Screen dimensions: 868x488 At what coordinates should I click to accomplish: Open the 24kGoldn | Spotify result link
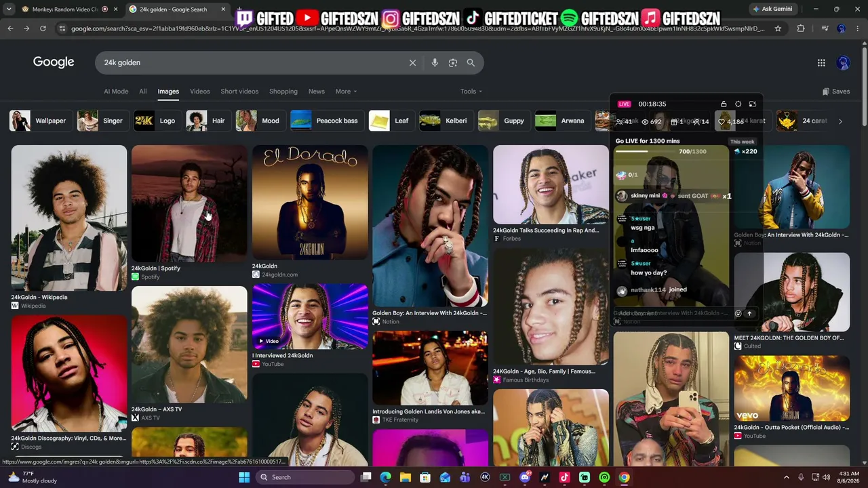[x=156, y=268]
